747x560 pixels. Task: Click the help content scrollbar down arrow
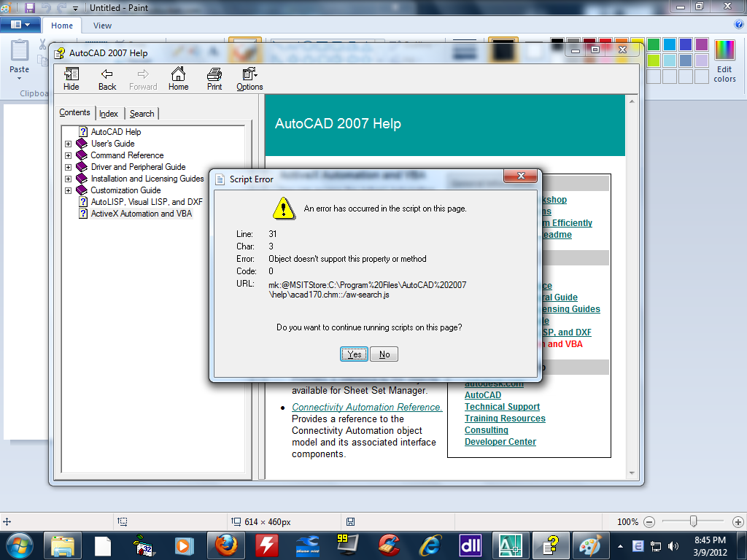coord(632,472)
